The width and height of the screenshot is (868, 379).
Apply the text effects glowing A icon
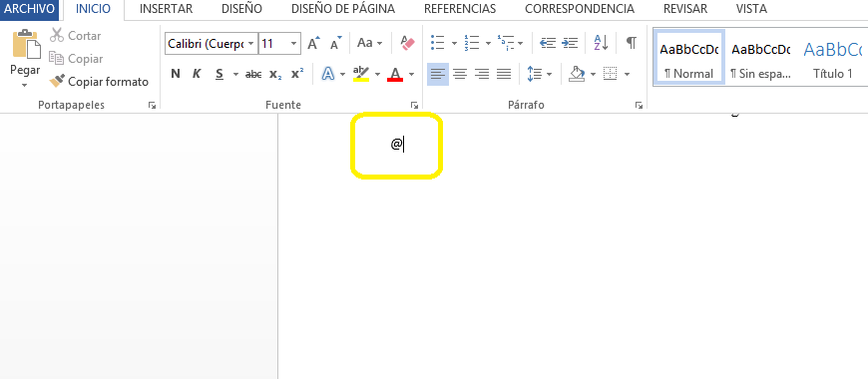pos(328,74)
